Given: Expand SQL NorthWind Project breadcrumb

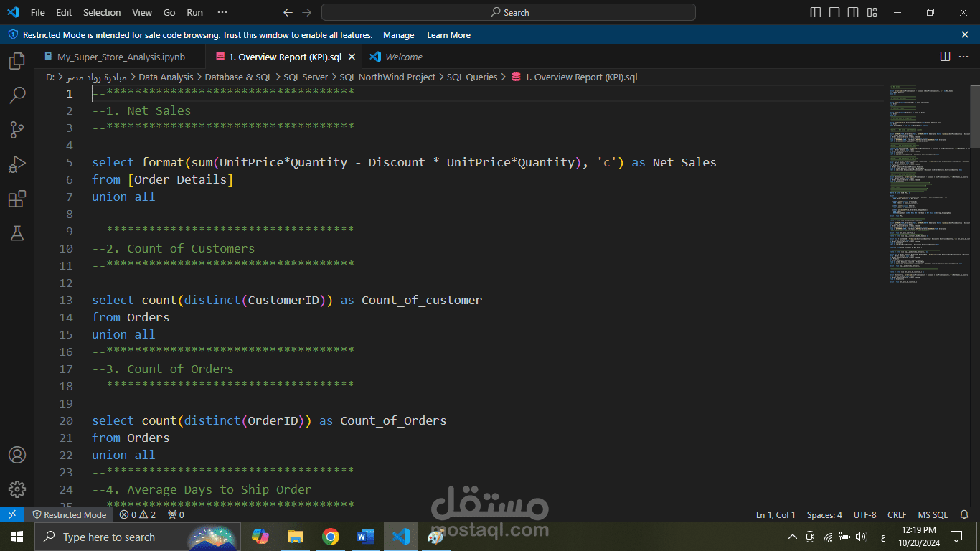Looking at the screenshot, I should pos(387,77).
